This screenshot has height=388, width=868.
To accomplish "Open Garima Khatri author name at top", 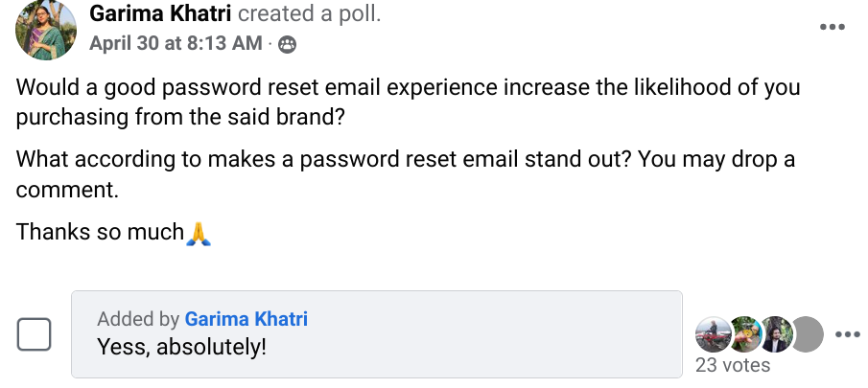I will pyautogui.click(x=160, y=14).
